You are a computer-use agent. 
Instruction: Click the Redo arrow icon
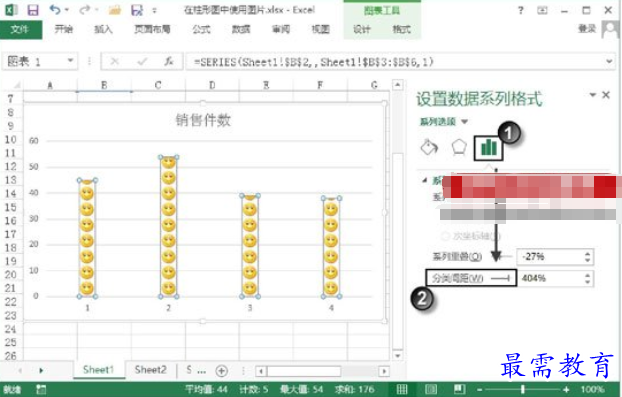(x=84, y=10)
